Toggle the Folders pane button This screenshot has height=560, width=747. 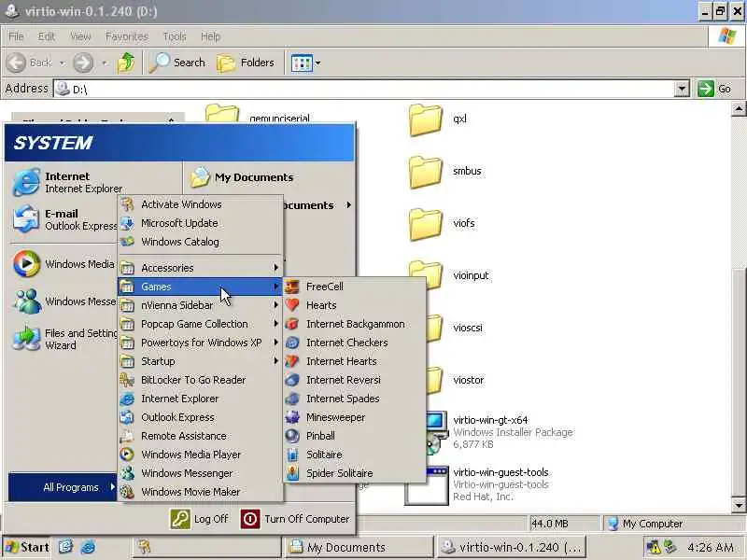tap(246, 63)
